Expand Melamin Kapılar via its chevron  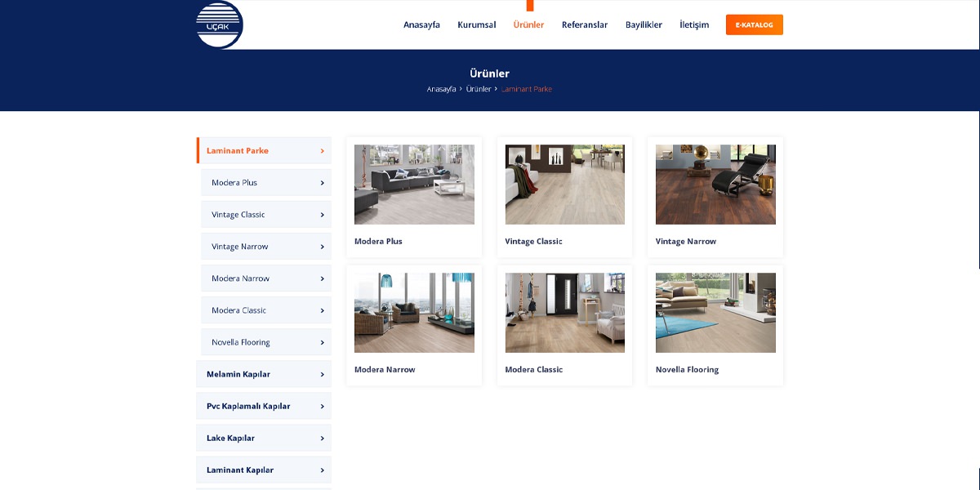(x=323, y=374)
